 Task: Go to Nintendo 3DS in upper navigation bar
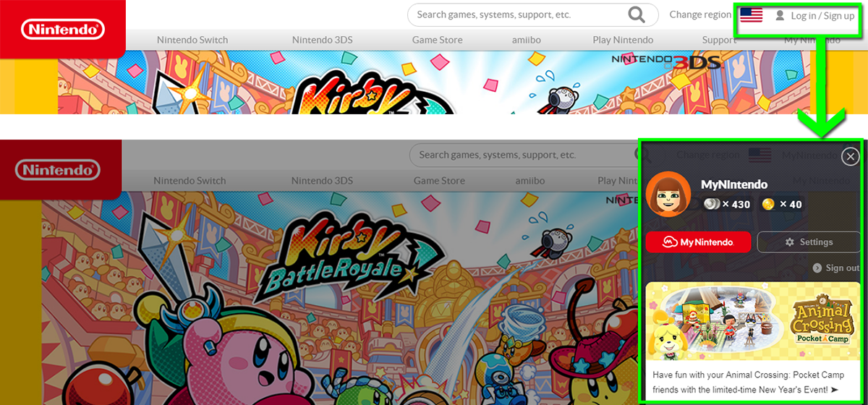(322, 40)
